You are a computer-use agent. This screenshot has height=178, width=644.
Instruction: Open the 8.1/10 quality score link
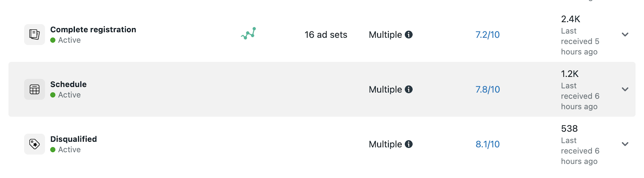pos(487,144)
